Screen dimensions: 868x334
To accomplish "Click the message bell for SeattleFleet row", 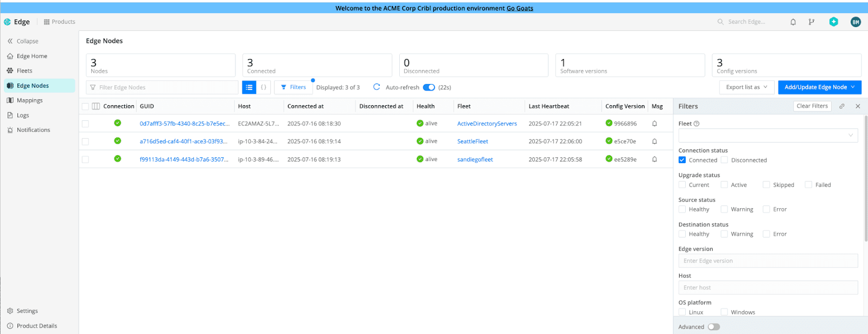I will point(654,142).
